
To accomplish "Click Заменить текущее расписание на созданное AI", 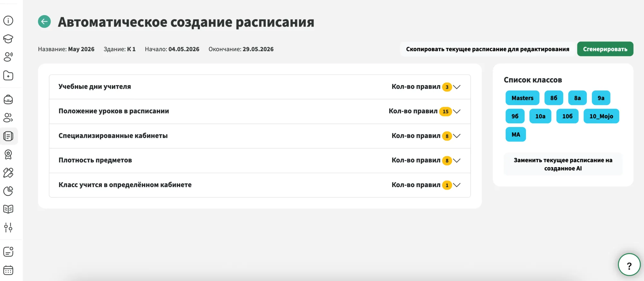I will tap(563, 164).
